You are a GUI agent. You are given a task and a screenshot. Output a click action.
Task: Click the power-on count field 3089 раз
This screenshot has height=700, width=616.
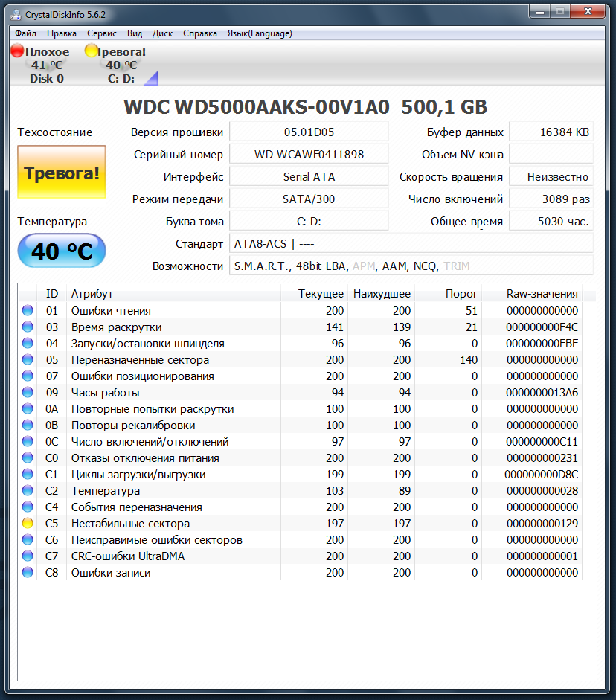551,199
